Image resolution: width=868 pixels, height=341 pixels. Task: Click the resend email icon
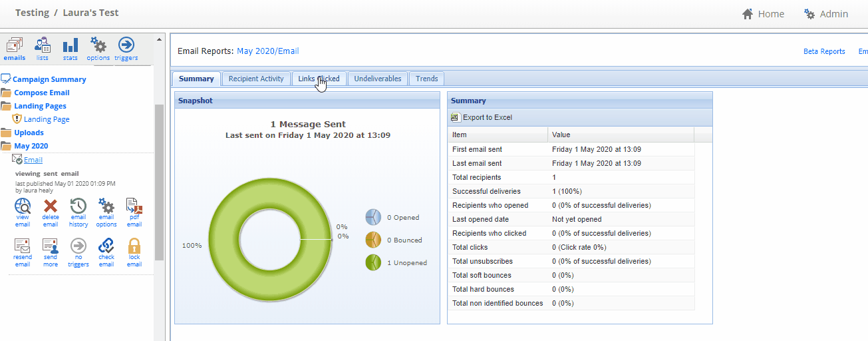tap(23, 246)
